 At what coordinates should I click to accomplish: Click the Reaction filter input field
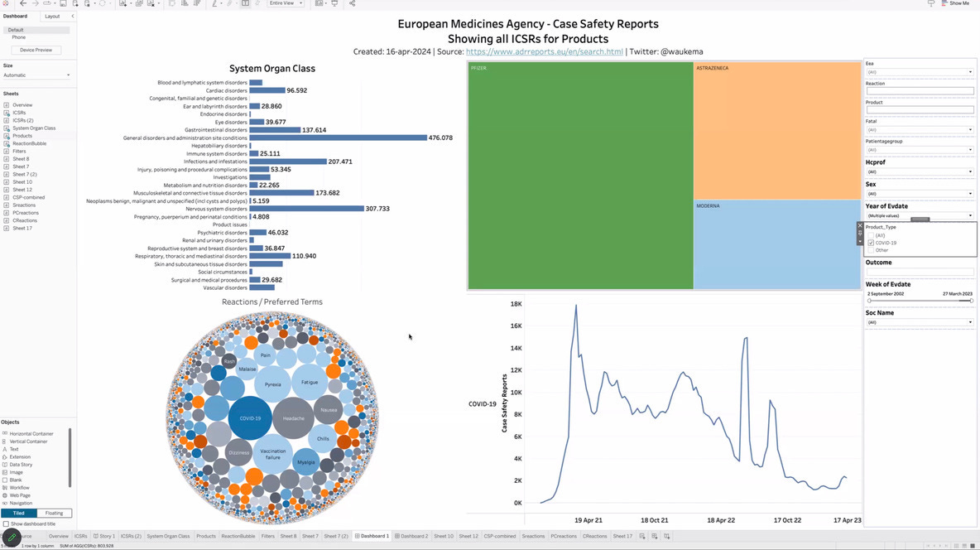tap(920, 91)
